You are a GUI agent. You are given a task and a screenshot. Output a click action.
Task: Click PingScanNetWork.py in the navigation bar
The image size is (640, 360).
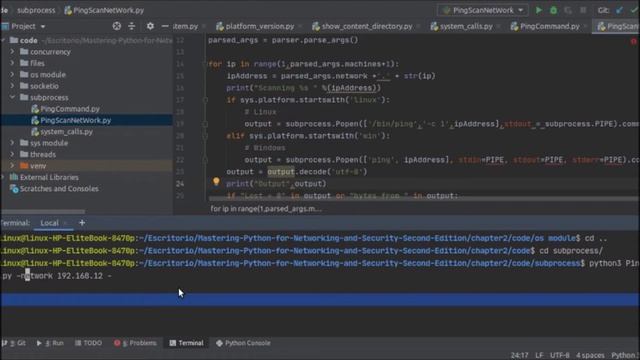(104, 10)
